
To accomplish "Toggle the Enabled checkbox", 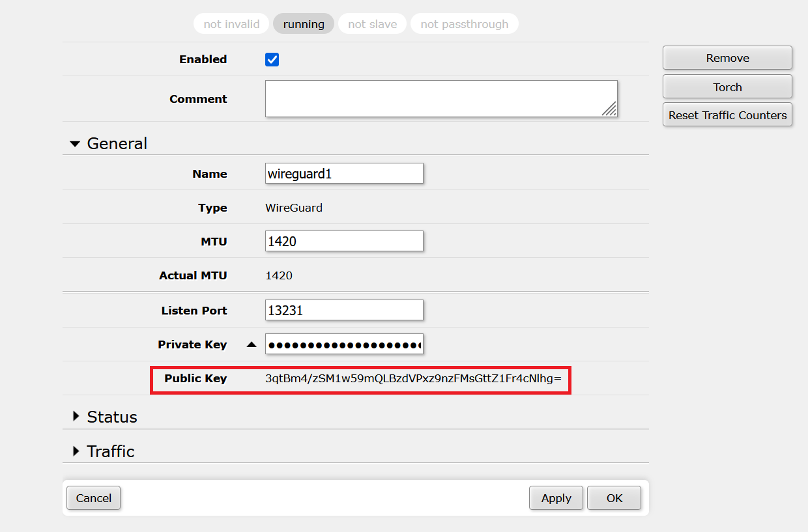I will coord(272,60).
